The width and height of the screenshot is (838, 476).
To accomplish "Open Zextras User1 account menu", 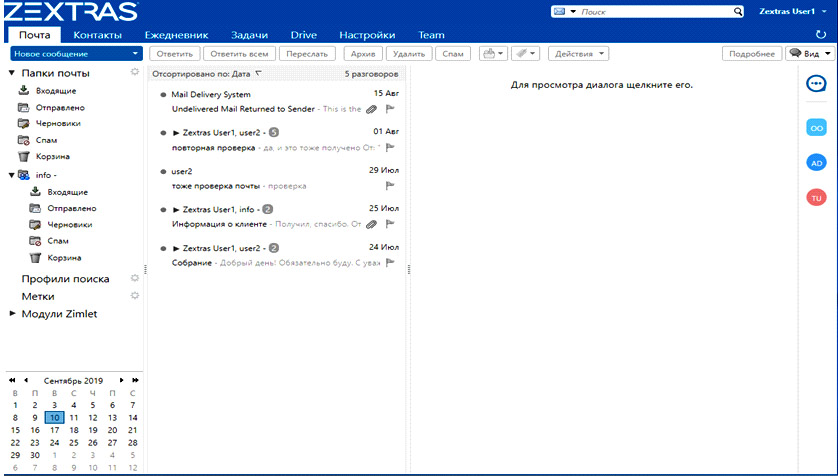I will click(x=793, y=11).
